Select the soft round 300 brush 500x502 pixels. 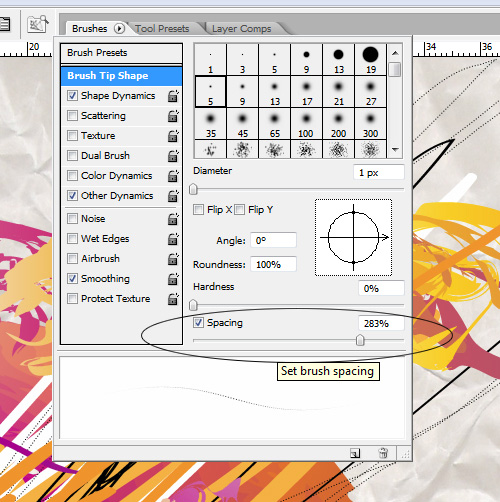point(370,123)
